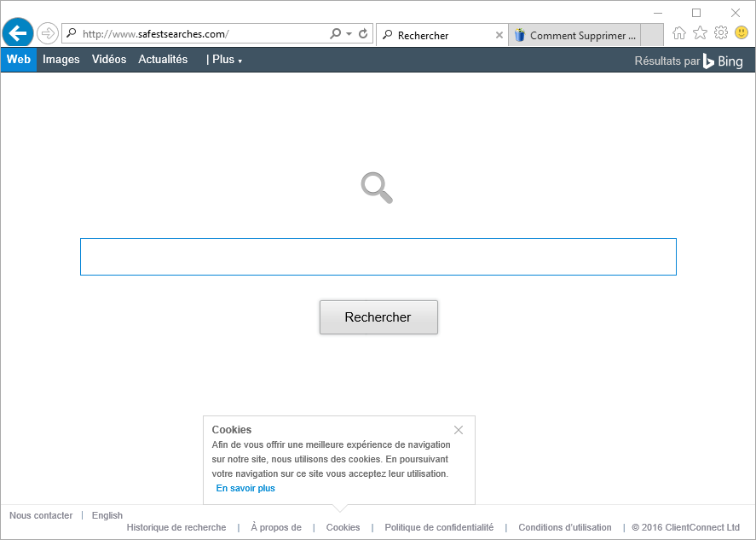
Task: Select the Web search category
Action: pos(19,60)
